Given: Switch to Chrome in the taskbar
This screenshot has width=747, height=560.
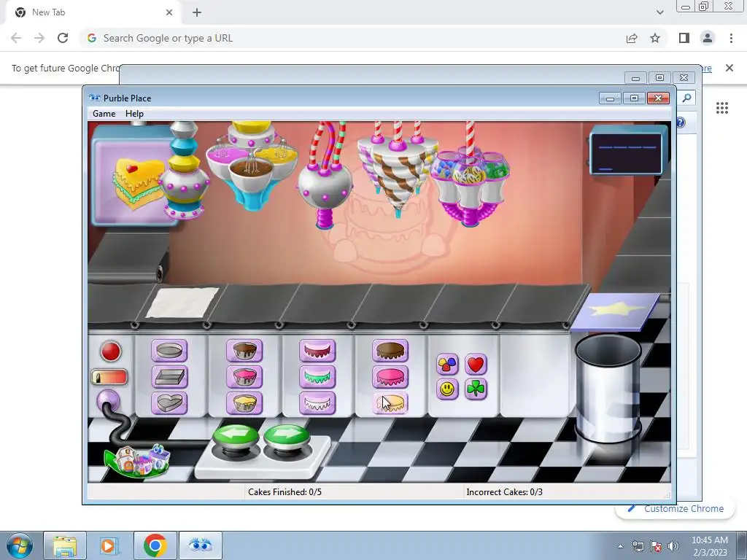Looking at the screenshot, I should point(155,545).
